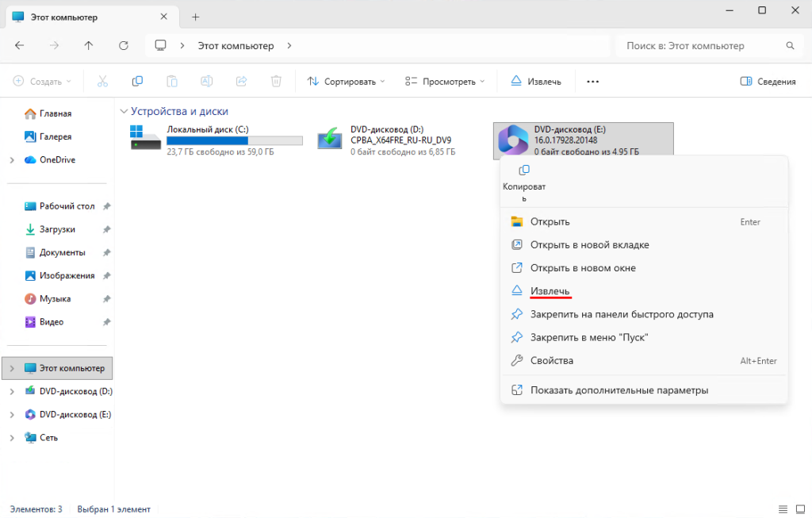Choose Открыть в новой вкладке
This screenshot has width=812, height=518.
(x=644, y=245)
